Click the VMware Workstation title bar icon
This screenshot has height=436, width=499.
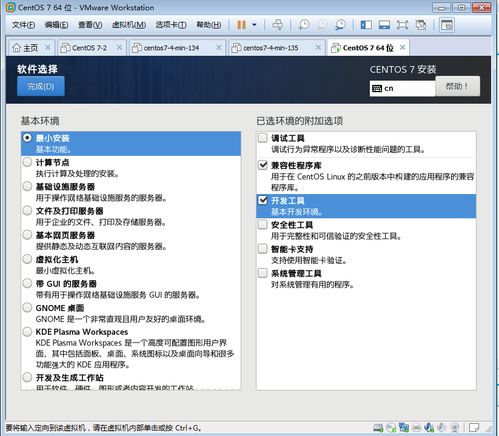pyautogui.click(x=11, y=7)
